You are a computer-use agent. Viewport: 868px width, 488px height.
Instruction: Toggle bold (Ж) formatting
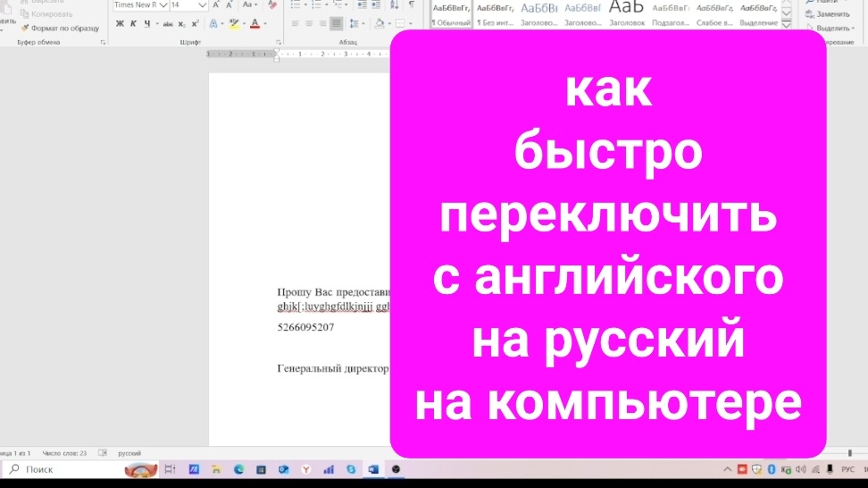coord(120,24)
